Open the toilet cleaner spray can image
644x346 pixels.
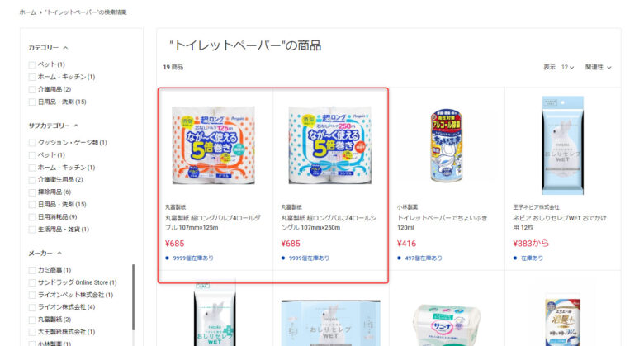pos(446,145)
